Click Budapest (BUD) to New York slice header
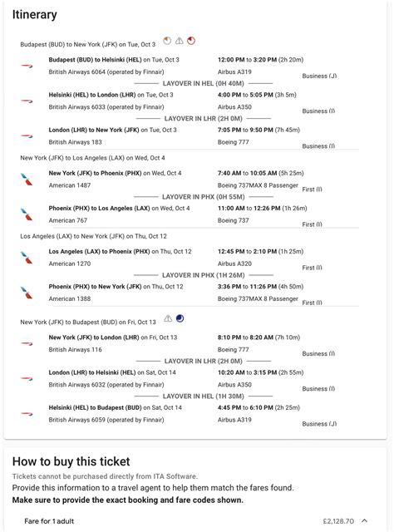The width and height of the screenshot is (394, 532). (x=88, y=44)
